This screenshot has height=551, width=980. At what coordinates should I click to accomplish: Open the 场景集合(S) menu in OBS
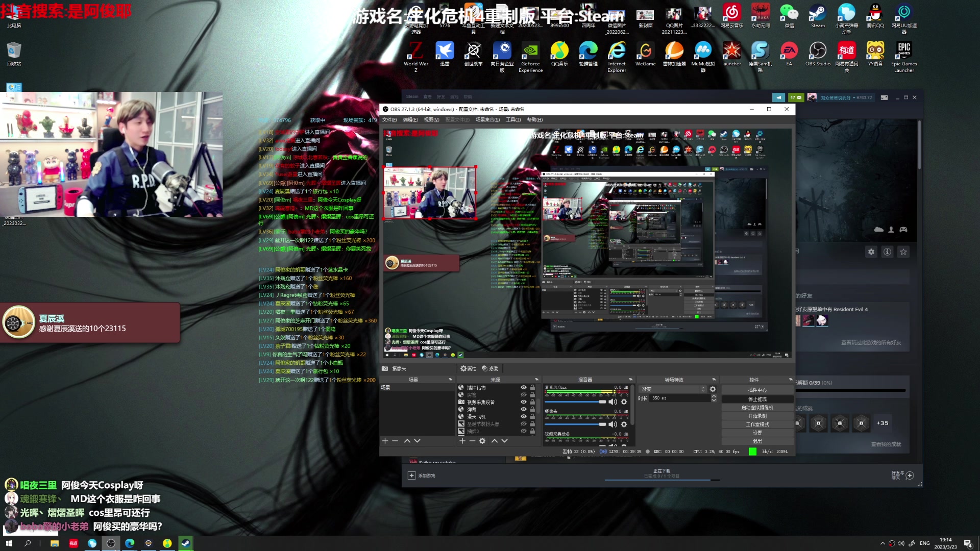tap(488, 120)
